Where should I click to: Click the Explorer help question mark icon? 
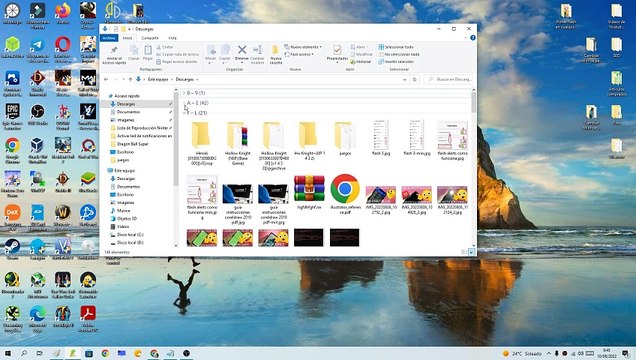point(473,38)
